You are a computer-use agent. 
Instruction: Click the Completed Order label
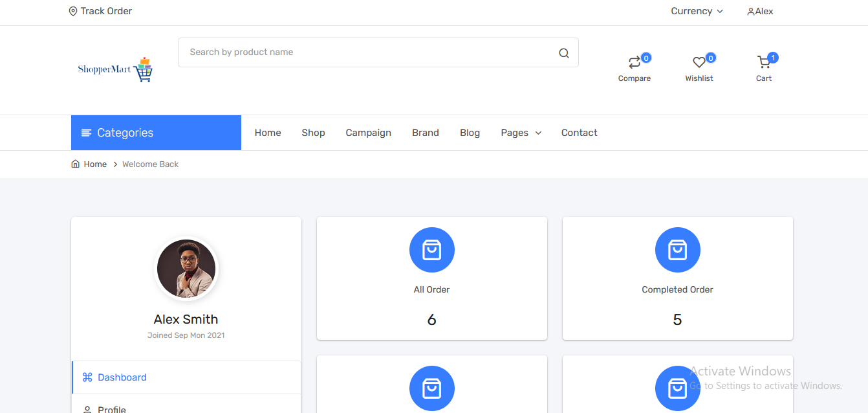[x=678, y=289]
